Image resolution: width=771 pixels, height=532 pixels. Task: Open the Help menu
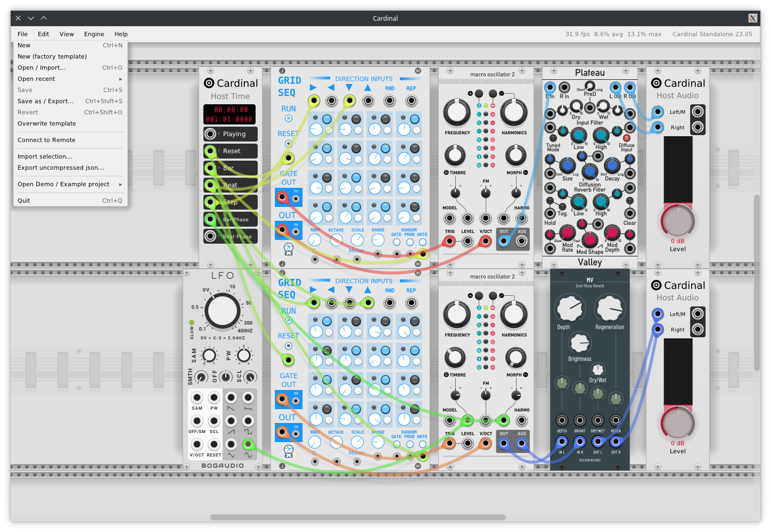click(x=121, y=34)
